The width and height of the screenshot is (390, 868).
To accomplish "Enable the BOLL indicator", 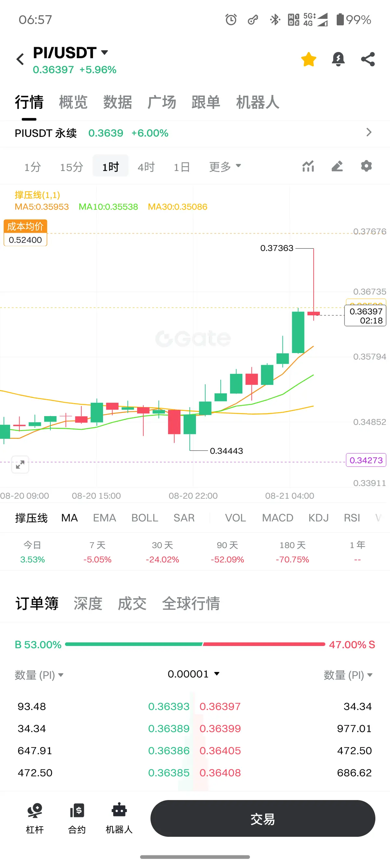I will coord(145,518).
